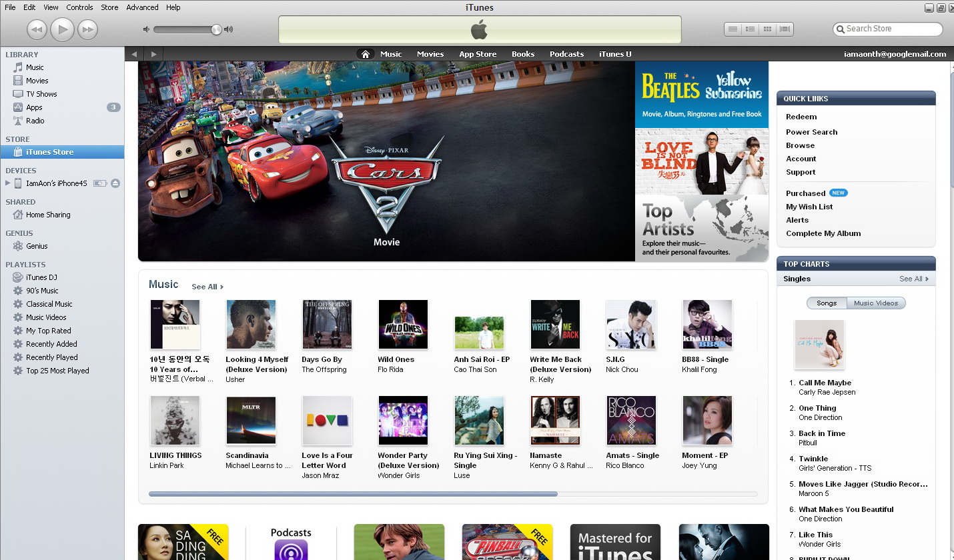Image resolution: width=954 pixels, height=560 pixels.
Task: Switch to song list view icon
Action: pyautogui.click(x=733, y=29)
